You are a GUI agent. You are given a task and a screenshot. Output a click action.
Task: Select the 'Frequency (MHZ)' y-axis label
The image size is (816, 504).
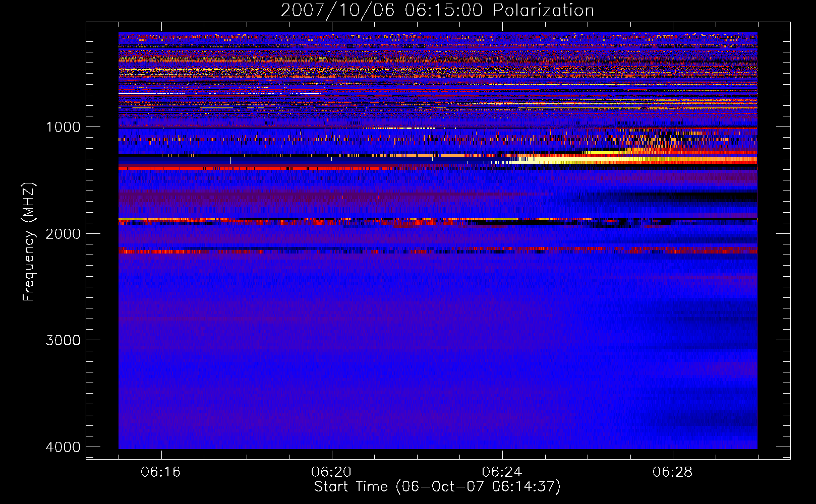(29, 242)
